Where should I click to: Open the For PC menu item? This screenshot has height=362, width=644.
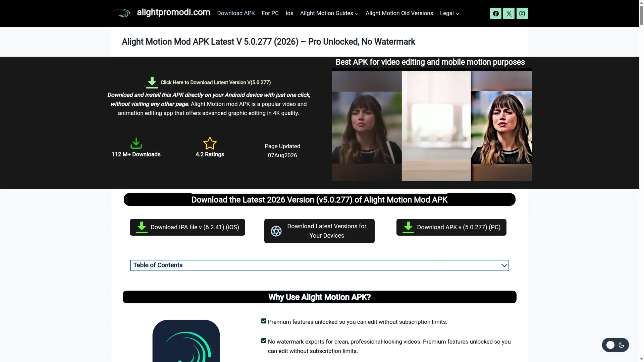[270, 13]
